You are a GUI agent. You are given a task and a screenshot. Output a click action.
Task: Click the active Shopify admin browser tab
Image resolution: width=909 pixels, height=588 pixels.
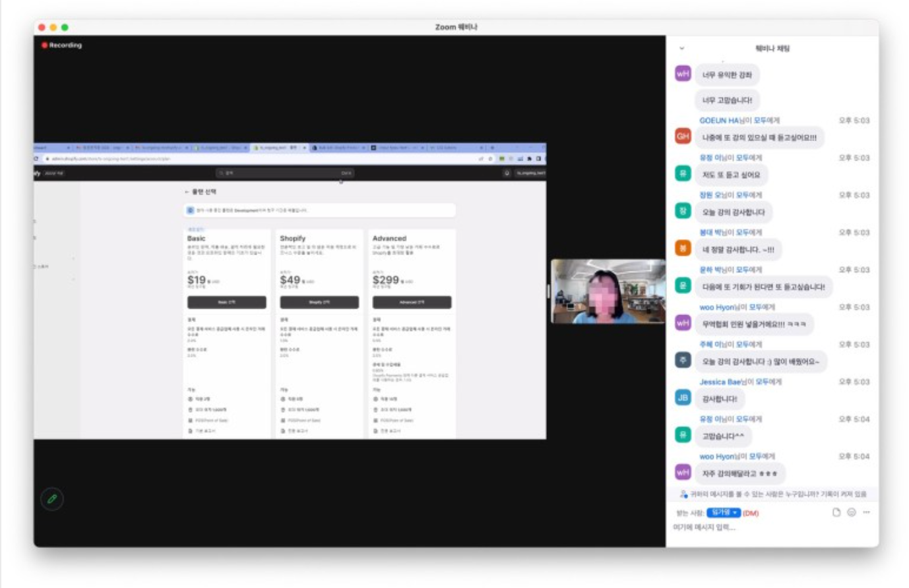[x=280, y=148]
